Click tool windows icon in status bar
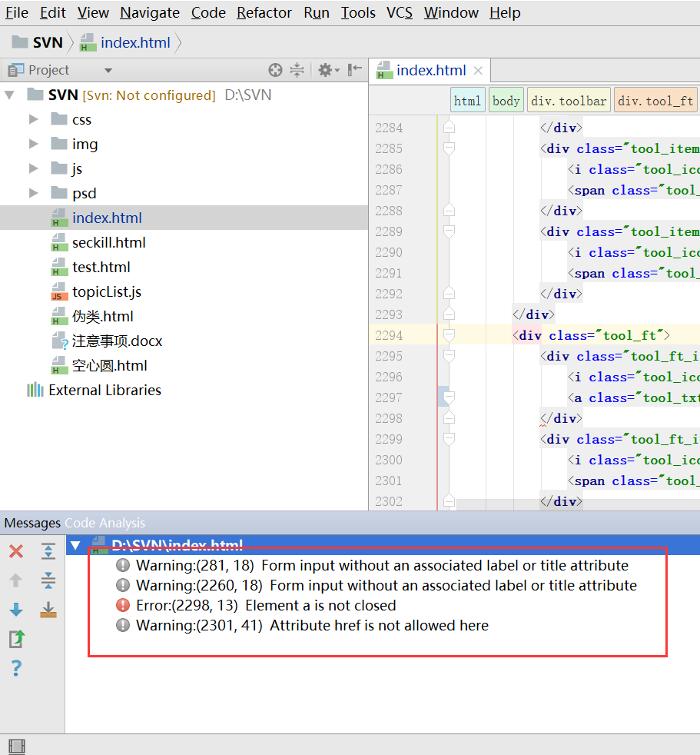Screen dimensions: 700x755 tap(17, 747)
